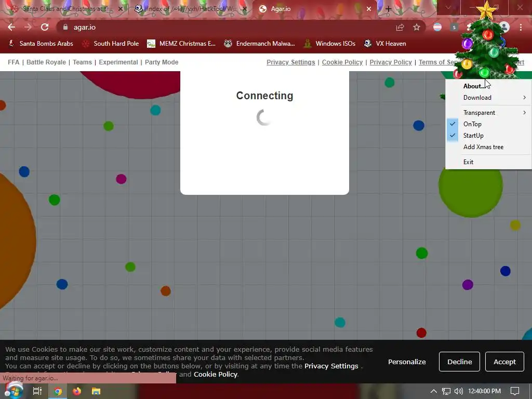Screen dimensions: 532x399
Task: Select About in tree context menu
Action: coord(488,86)
